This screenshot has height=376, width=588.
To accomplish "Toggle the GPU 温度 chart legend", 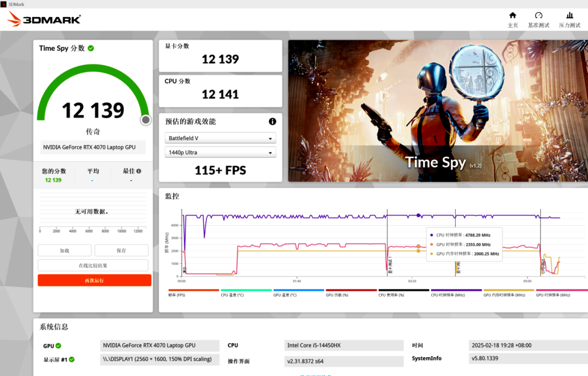I will tap(298, 293).
